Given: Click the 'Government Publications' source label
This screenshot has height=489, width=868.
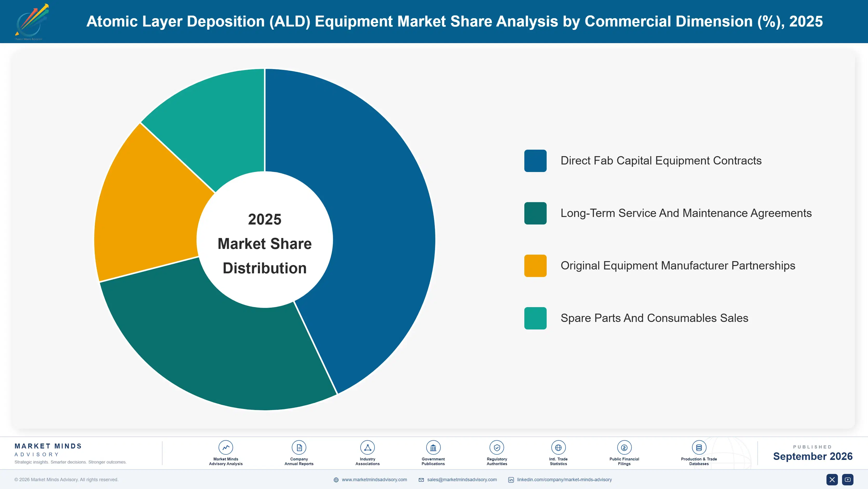Looking at the screenshot, I should coord(433,461).
